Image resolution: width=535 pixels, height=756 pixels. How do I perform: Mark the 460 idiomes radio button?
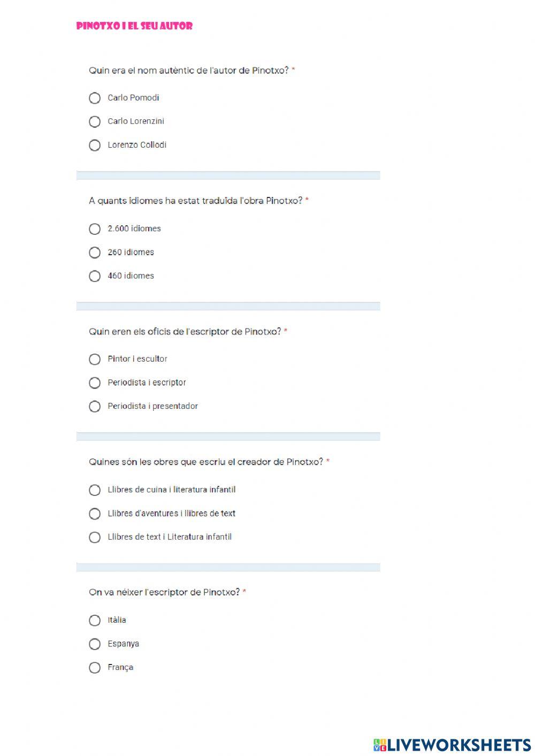pyautogui.click(x=95, y=276)
